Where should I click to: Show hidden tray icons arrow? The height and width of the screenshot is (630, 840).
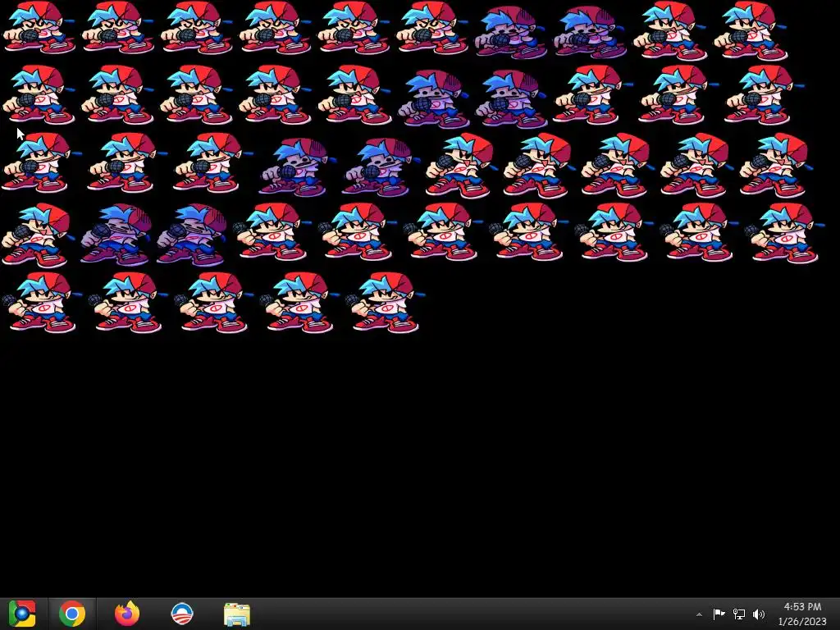pos(699,614)
